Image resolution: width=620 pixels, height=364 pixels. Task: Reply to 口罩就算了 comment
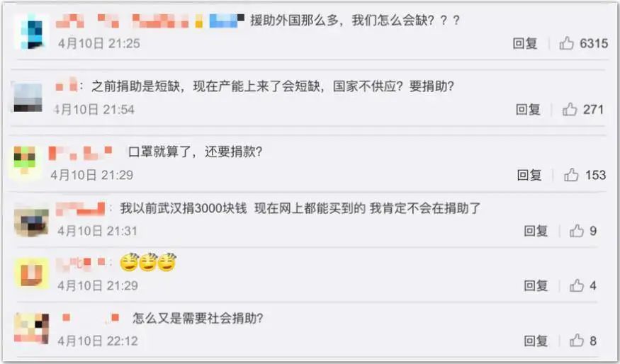point(529,175)
